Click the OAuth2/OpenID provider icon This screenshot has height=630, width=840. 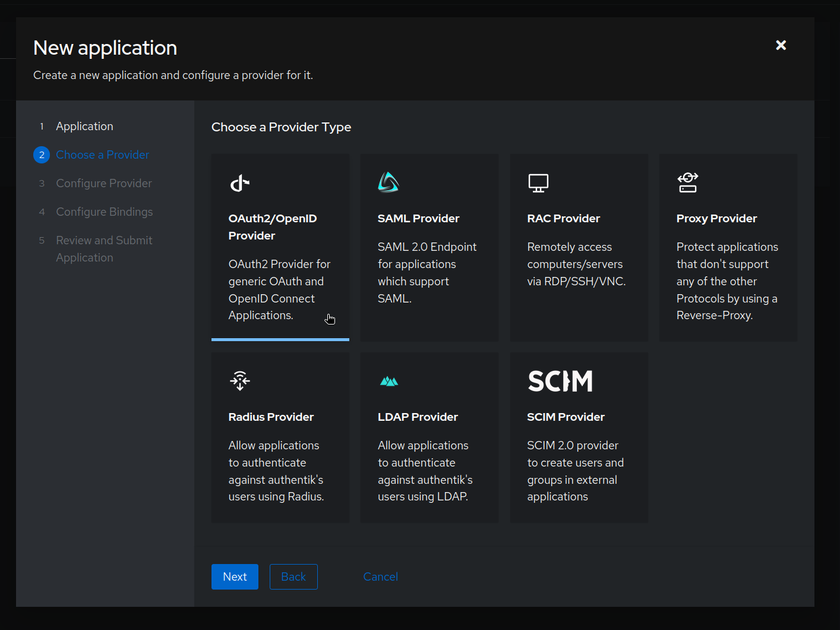coord(240,183)
